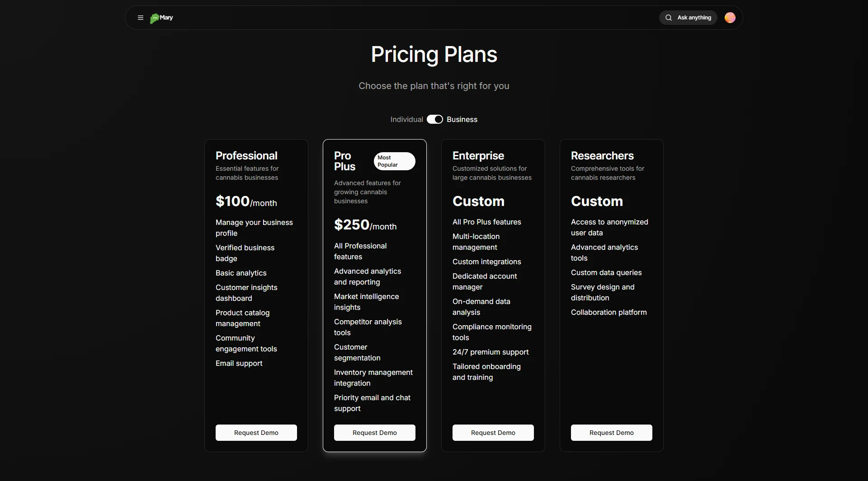Select the Enterprise plan title
This screenshot has width=868, height=481.
point(478,156)
